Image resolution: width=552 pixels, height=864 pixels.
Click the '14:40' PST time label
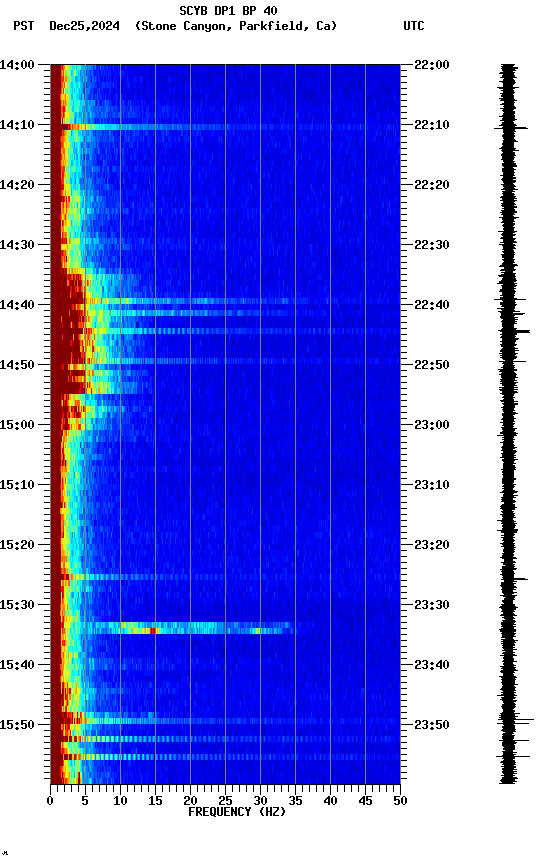[x=17, y=305]
